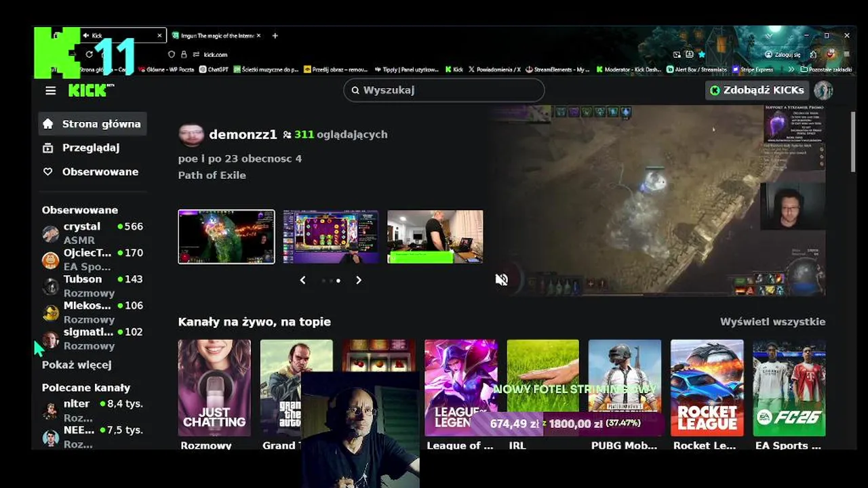Focus the Wyszukaj search field
The image size is (868, 488).
click(x=444, y=90)
